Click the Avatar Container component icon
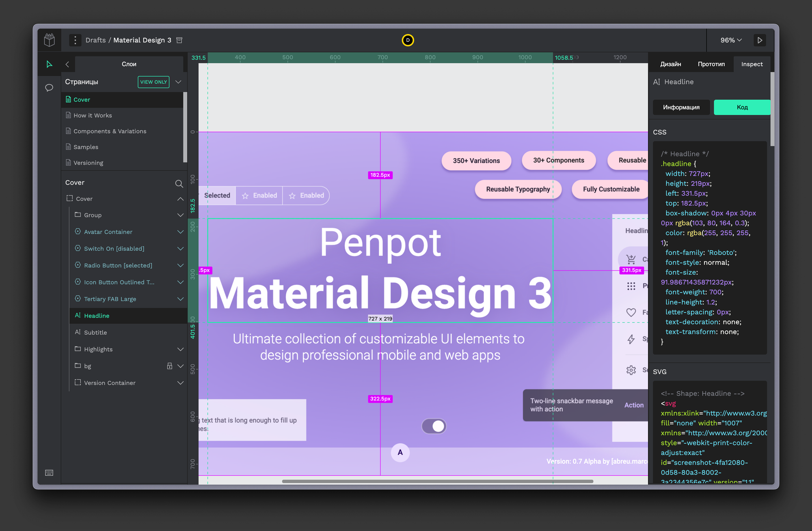The width and height of the screenshot is (812, 531). 78,231
